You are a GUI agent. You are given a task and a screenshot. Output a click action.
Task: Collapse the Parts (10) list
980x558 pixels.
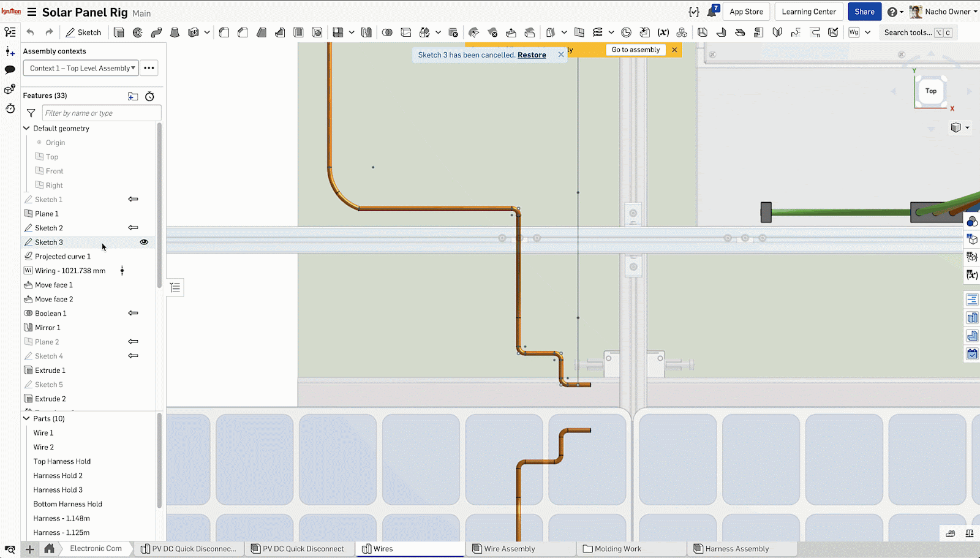26,418
